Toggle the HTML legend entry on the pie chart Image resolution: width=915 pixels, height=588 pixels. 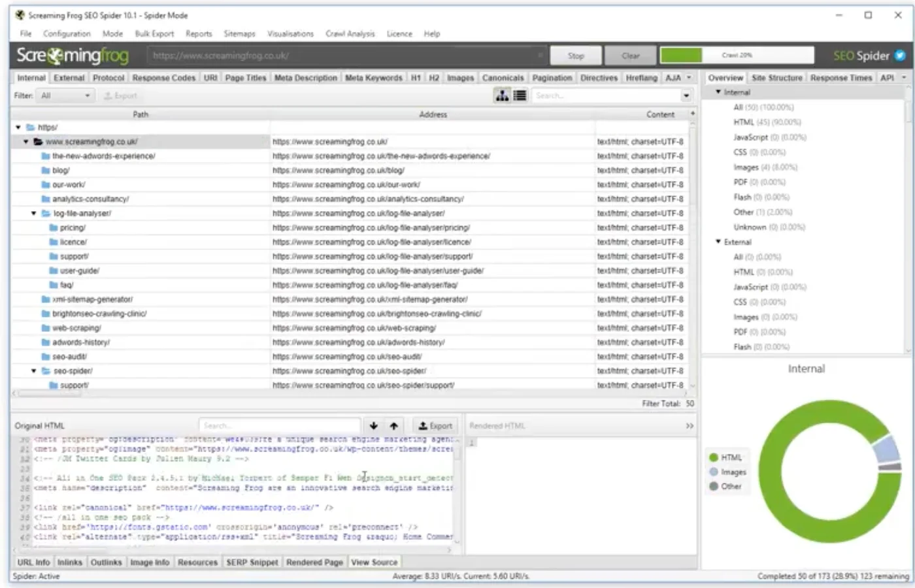point(727,457)
